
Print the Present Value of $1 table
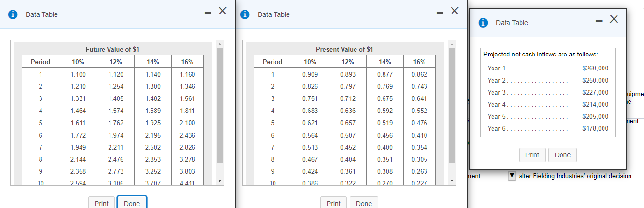333,203
